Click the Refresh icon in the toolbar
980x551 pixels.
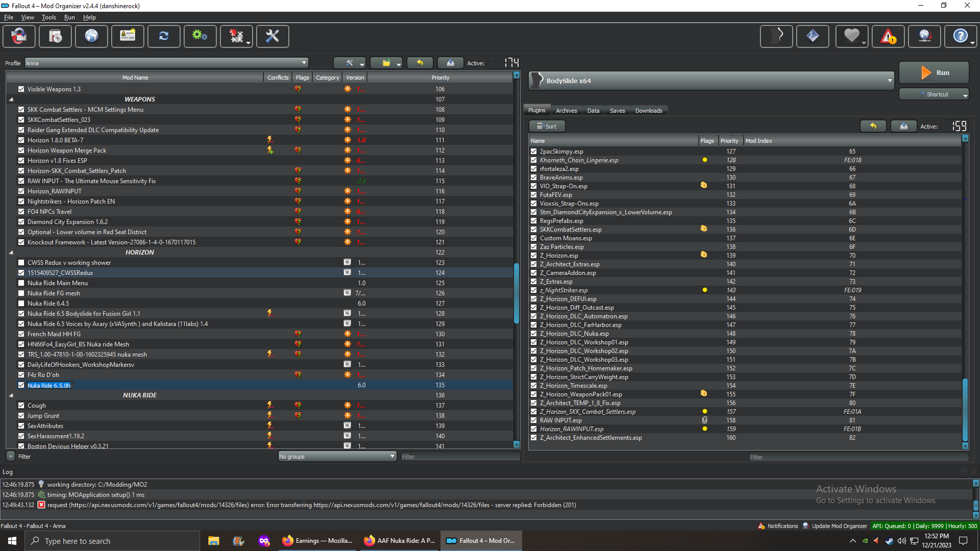coord(164,36)
